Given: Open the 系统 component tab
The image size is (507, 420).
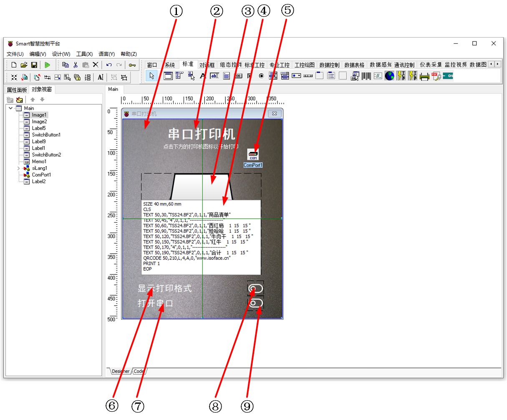Looking at the screenshot, I should (170, 65).
